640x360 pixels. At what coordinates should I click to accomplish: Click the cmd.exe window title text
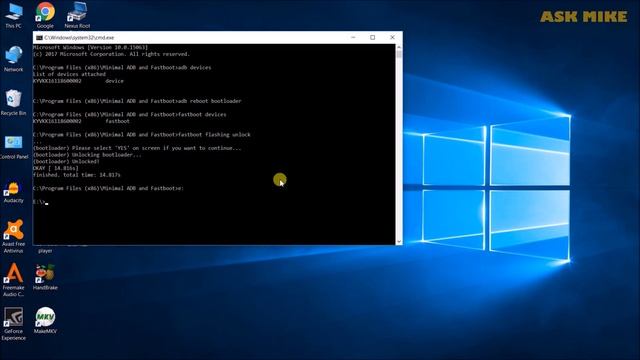(79, 38)
